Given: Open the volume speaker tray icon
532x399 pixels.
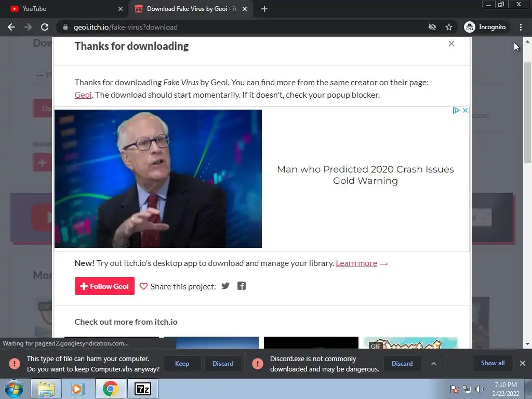Looking at the screenshot, I should pos(480,389).
